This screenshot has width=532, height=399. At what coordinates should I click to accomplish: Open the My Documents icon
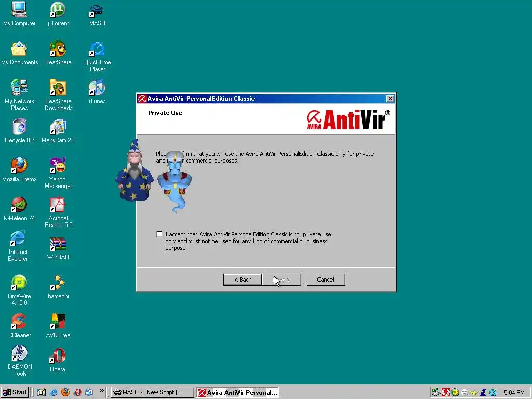pyautogui.click(x=19, y=53)
